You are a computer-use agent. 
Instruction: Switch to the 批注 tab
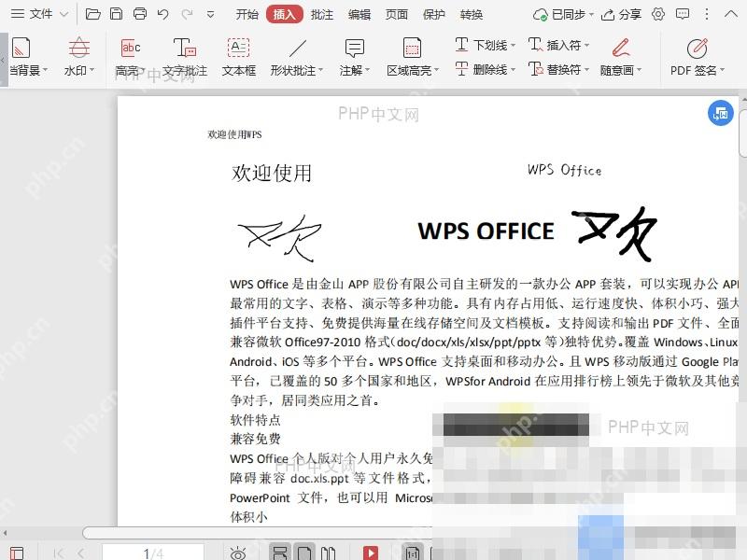(x=322, y=15)
